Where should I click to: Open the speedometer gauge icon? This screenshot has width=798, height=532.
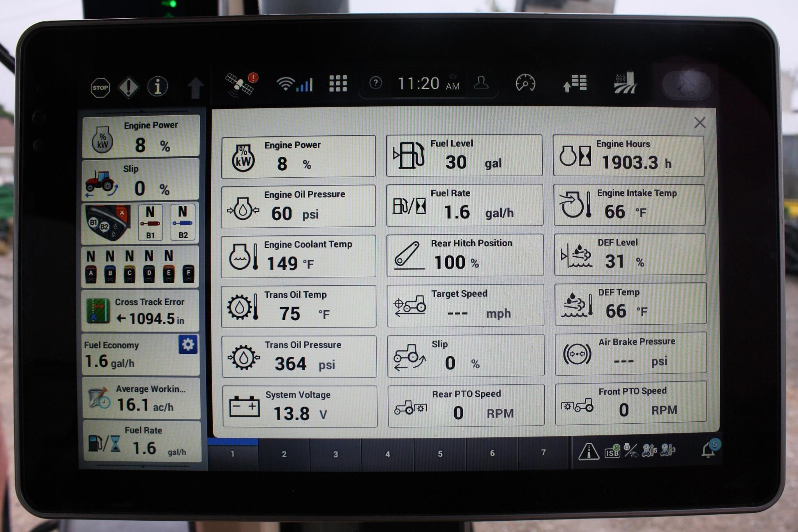pos(525,83)
